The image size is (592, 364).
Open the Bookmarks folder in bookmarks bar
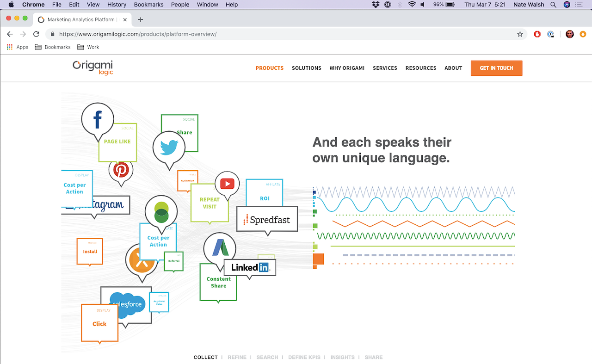[x=52, y=47]
